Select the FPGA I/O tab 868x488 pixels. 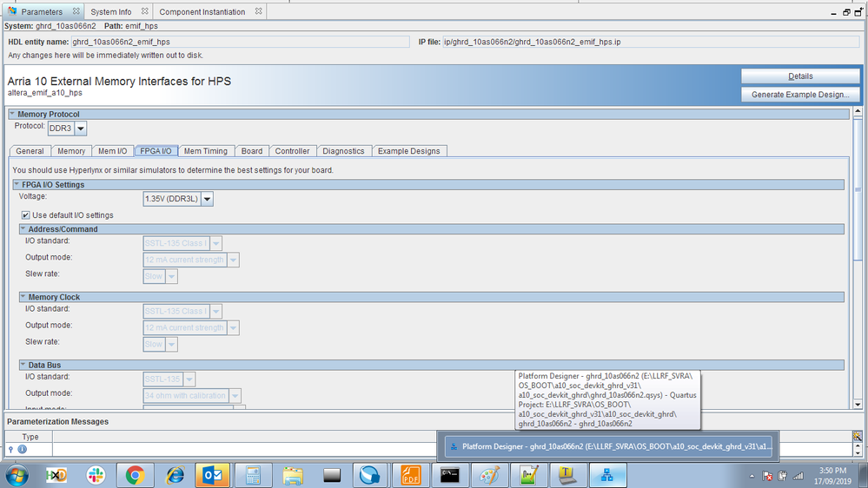(156, 151)
